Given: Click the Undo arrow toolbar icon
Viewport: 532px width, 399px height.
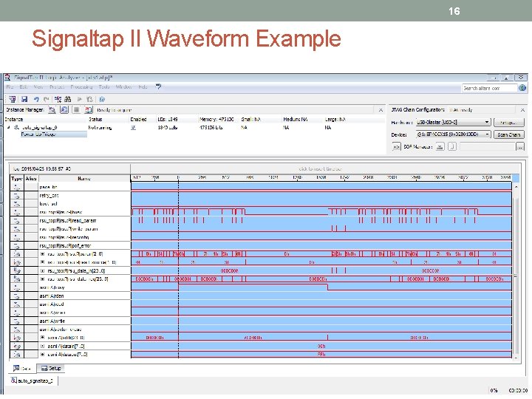Looking at the screenshot, I should point(36,99).
